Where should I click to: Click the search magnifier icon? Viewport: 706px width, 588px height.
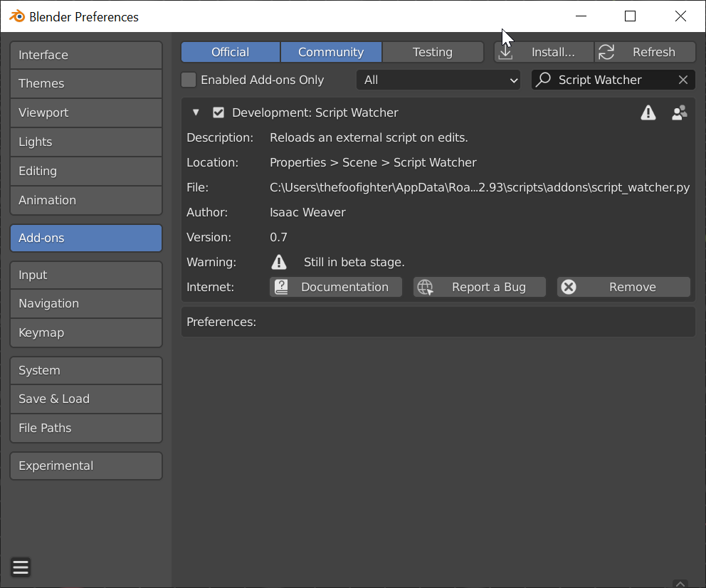543,80
